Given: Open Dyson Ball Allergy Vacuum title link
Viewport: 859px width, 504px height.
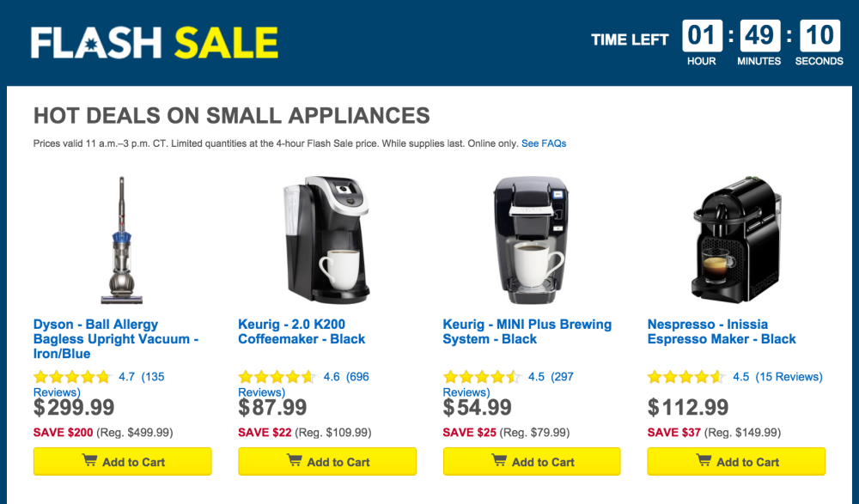Looking at the screenshot, I should tap(116, 338).
